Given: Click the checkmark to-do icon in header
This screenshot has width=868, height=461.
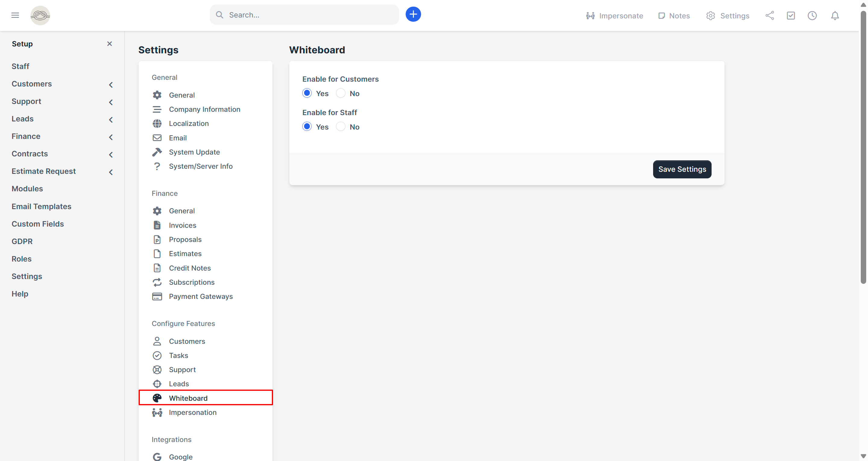Looking at the screenshot, I should click(x=791, y=15).
